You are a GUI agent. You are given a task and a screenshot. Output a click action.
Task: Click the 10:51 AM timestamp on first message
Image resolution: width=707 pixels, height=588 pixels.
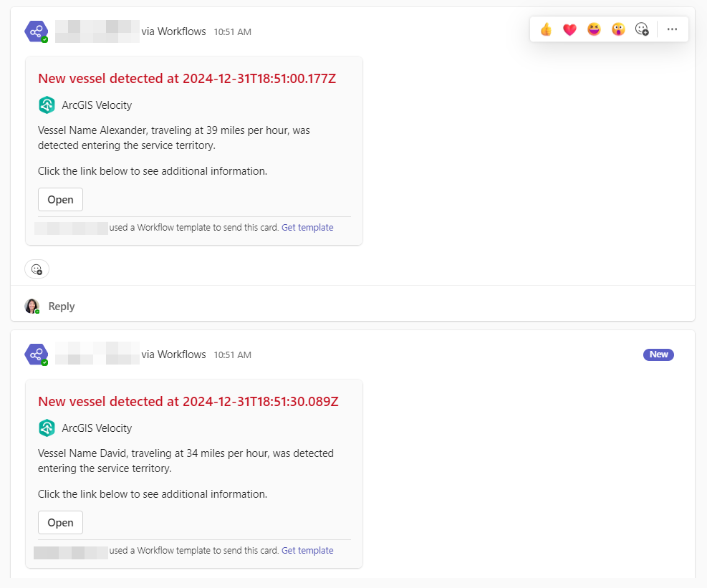point(232,32)
